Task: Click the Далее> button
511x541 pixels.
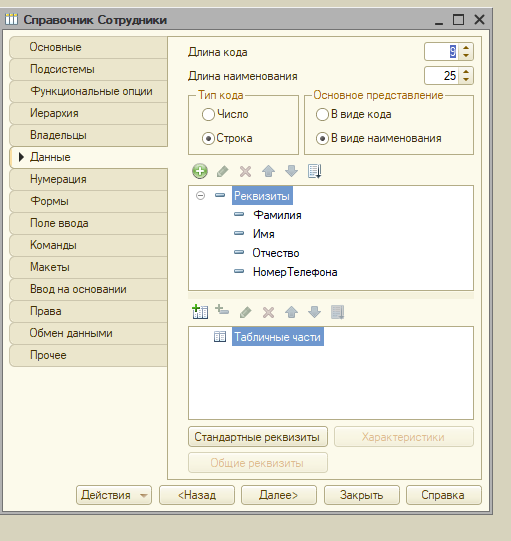Action: coord(279,495)
